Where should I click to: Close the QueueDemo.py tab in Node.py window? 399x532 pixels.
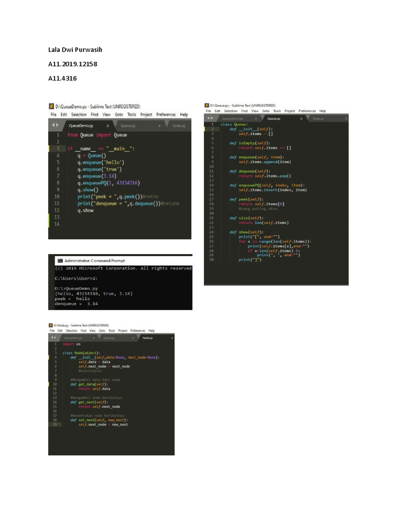[94, 338]
